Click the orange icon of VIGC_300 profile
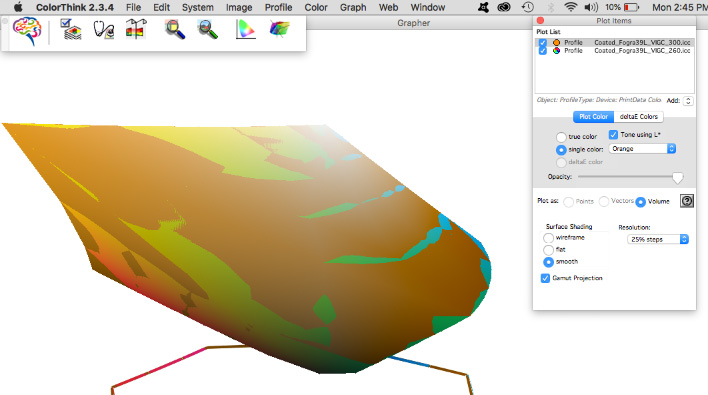 (556, 42)
